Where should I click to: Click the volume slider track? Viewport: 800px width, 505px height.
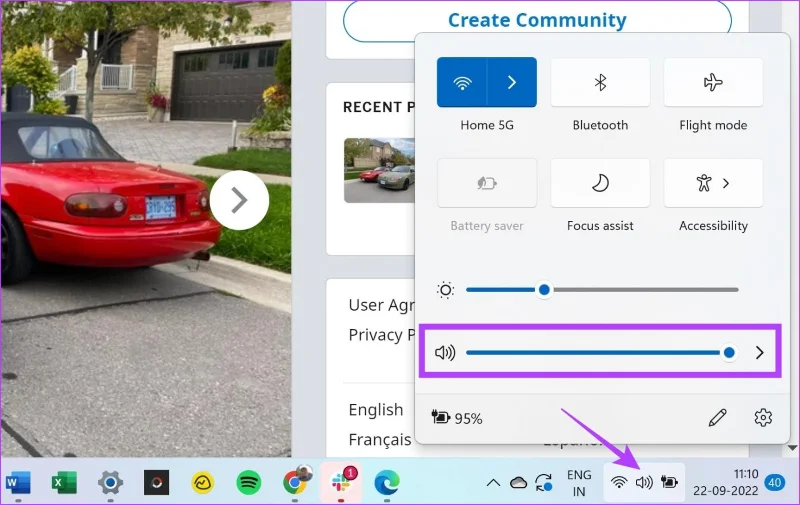tap(601, 352)
